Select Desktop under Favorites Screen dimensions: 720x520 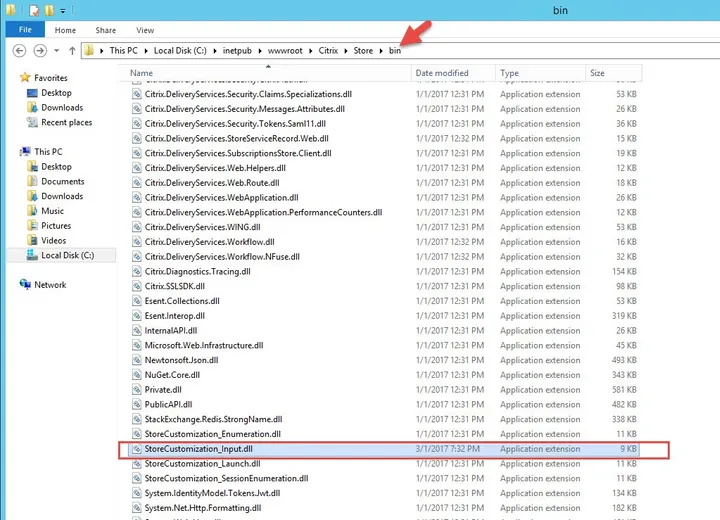[56, 93]
